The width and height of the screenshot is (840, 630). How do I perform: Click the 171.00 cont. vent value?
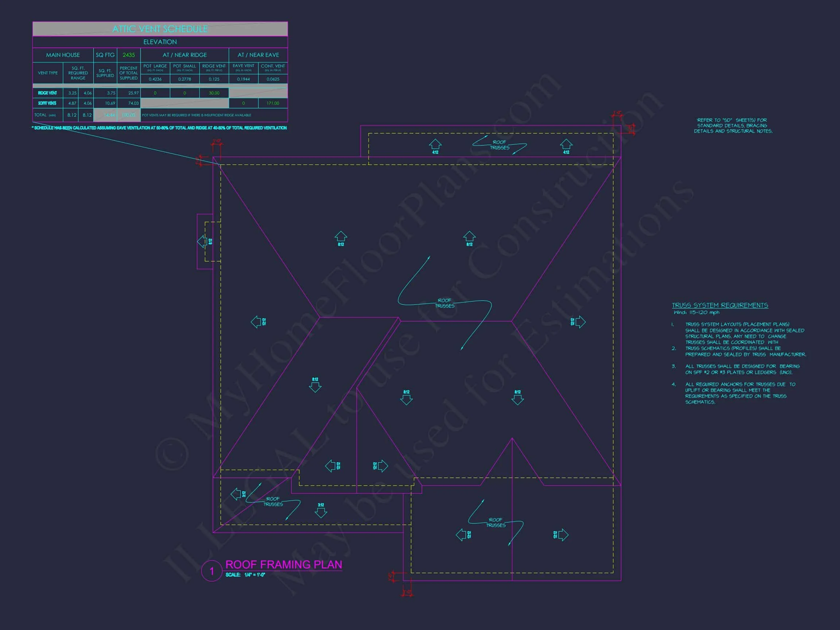click(x=273, y=103)
